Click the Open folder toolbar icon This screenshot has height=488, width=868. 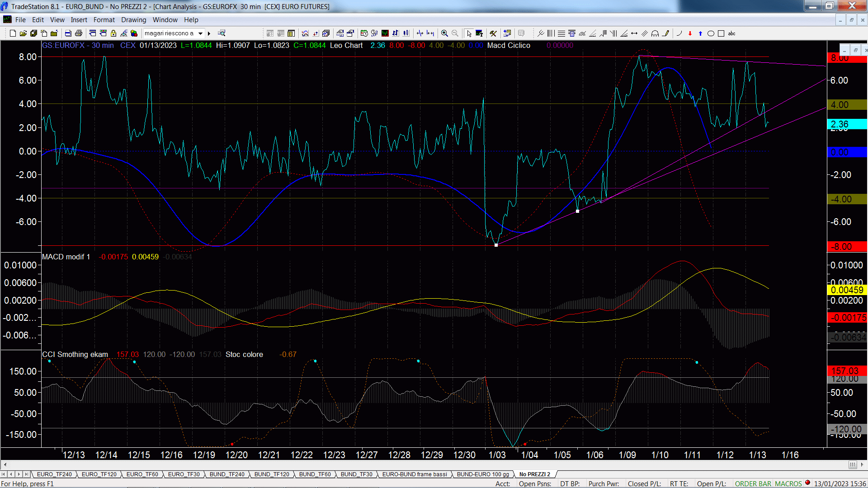coord(23,33)
